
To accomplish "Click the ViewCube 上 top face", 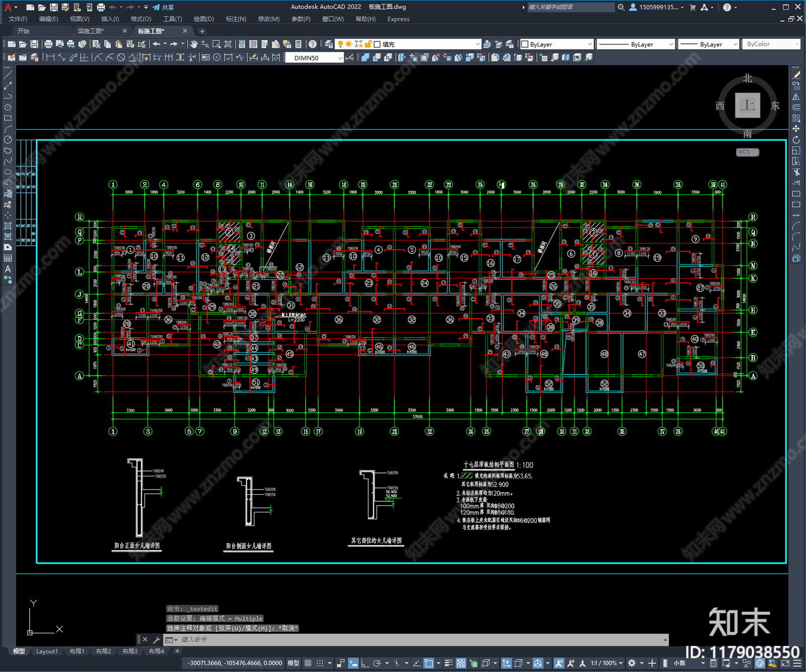I will pyautogui.click(x=747, y=105).
